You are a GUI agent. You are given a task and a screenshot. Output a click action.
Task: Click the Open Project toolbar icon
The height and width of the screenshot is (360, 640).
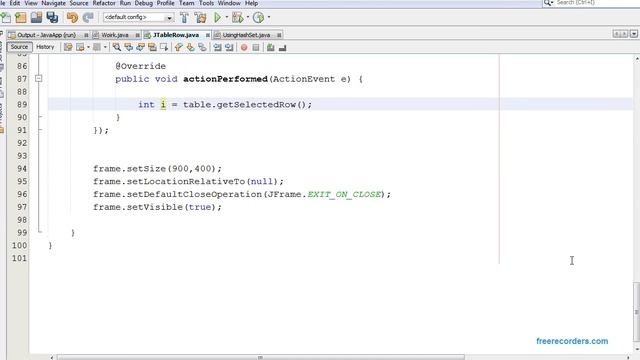pos(36,18)
